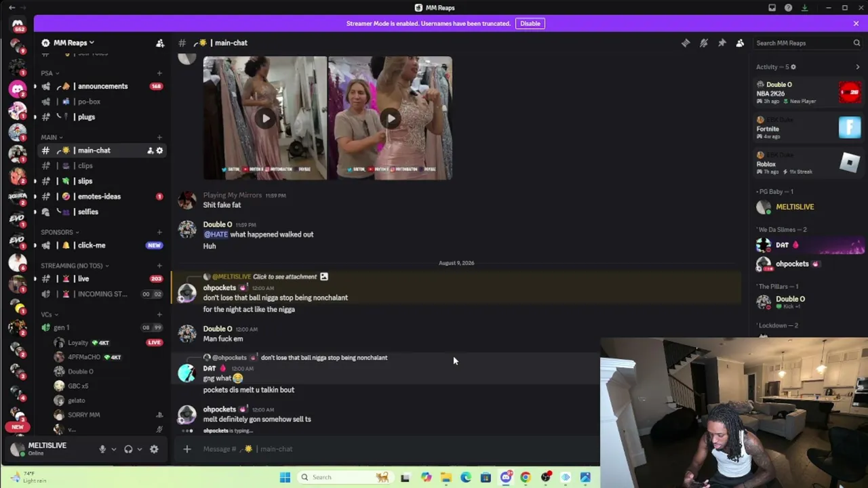Image resolution: width=868 pixels, height=488 pixels.
Task: Open MELTISLIVE profile in member list
Action: 809,207
